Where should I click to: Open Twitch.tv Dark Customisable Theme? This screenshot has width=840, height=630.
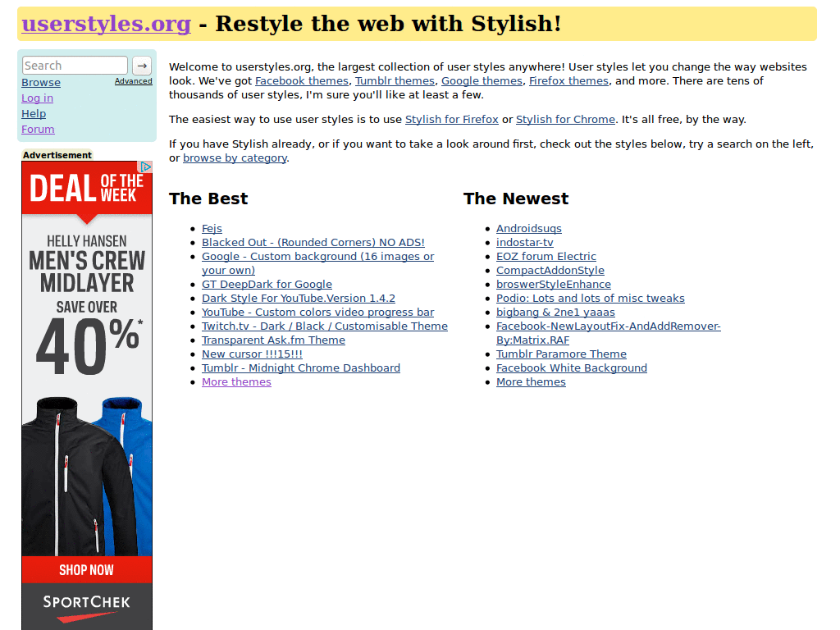click(x=325, y=326)
